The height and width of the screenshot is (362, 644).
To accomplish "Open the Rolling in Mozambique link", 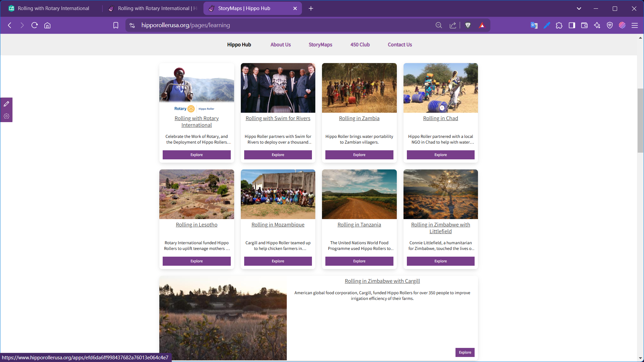I will tap(278, 225).
